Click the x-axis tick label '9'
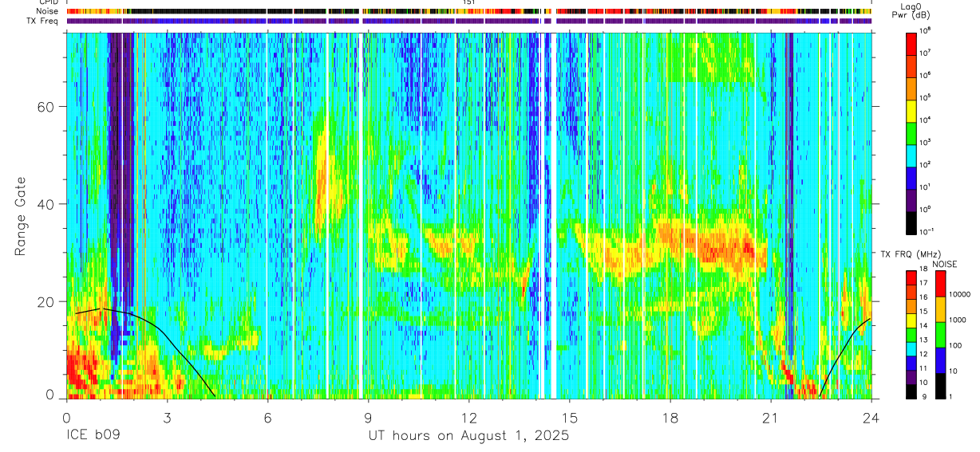This screenshot has width=980, height=452. click(x=369, y=417)
